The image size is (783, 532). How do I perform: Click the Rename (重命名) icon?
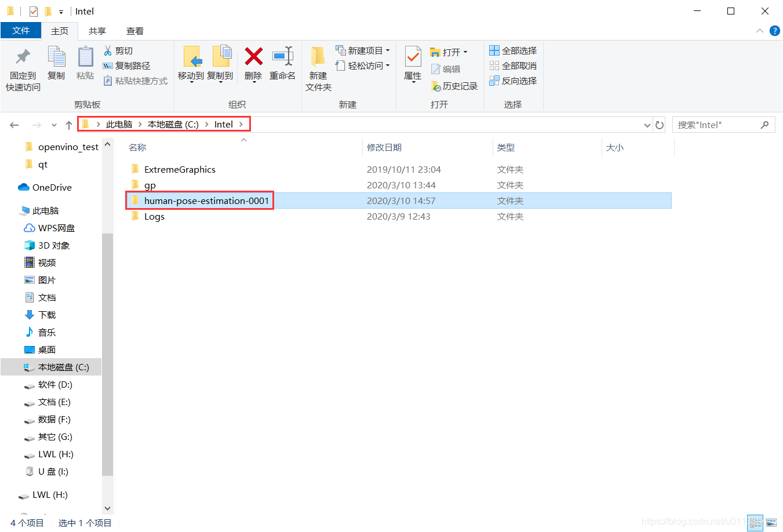282,57
